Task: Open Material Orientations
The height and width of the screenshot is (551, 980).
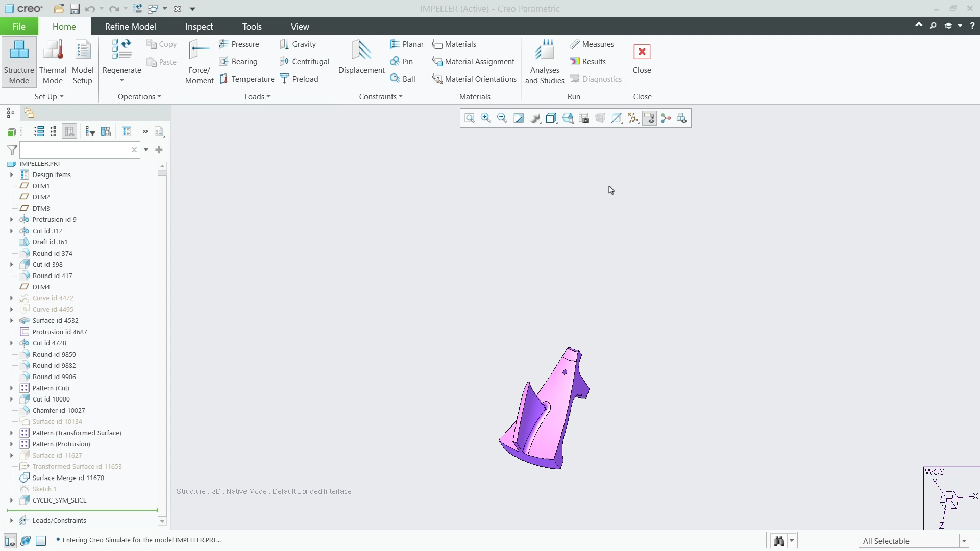Action: pyautogui.click(x=474, y=79)
